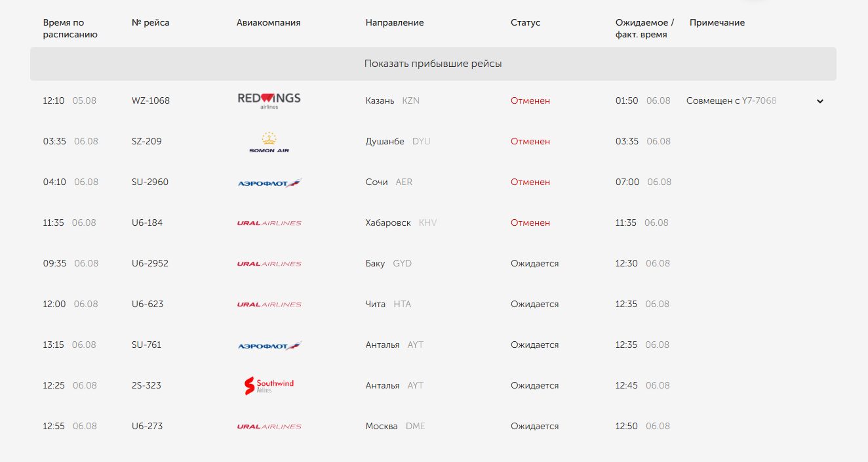868x462 pixels.
Task: Click the Somon Air logo
Action: coord(269,142)
